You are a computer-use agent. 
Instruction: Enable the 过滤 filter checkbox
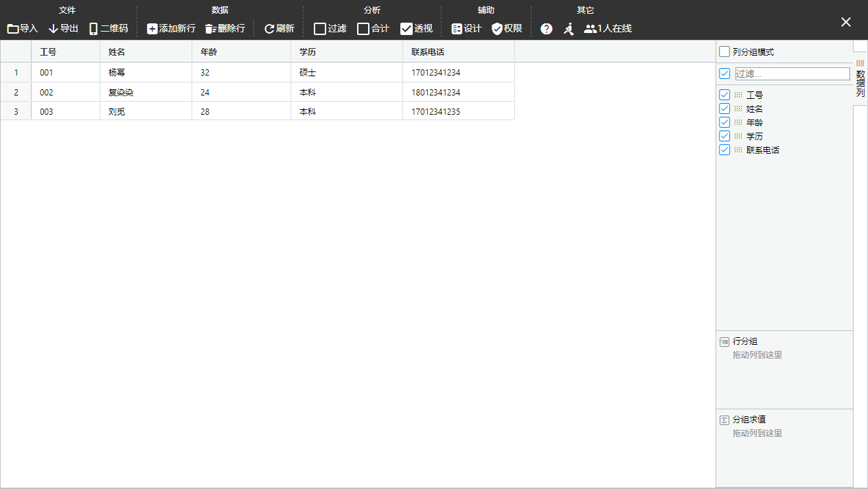pos(320,29)
